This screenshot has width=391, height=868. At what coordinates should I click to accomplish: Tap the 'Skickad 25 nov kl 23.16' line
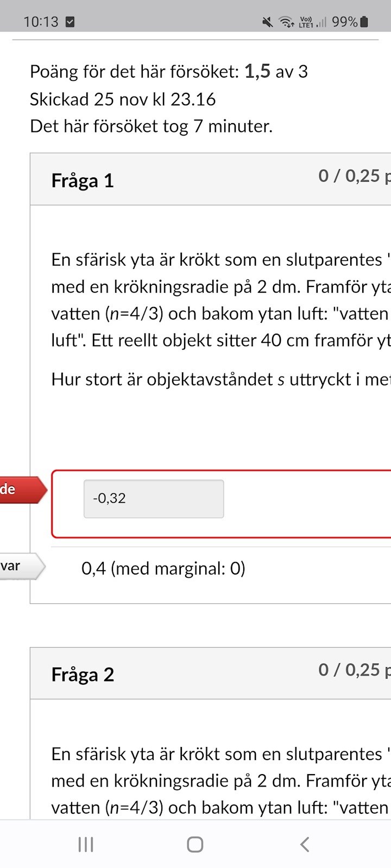pyautogui.click(x=123, y=99)
